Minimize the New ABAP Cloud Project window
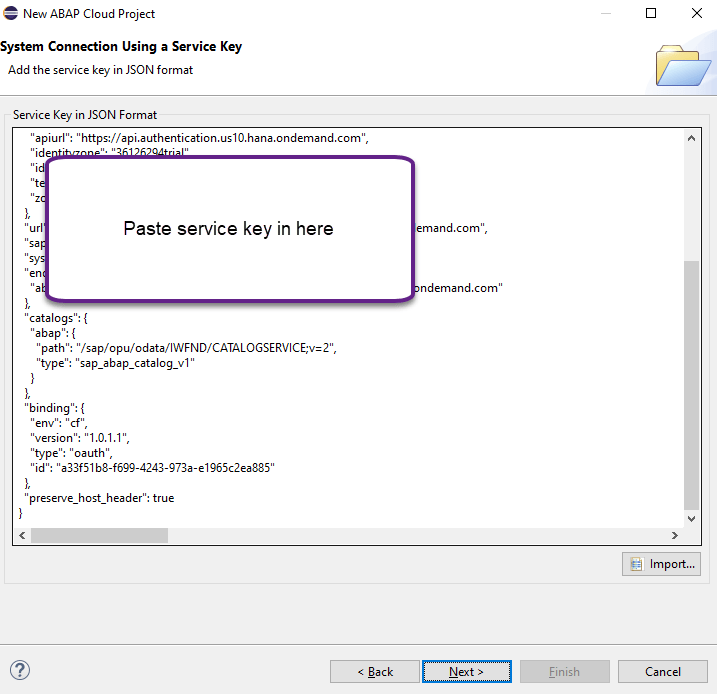This screenshot has height=694, width=717. click(605, 14)
